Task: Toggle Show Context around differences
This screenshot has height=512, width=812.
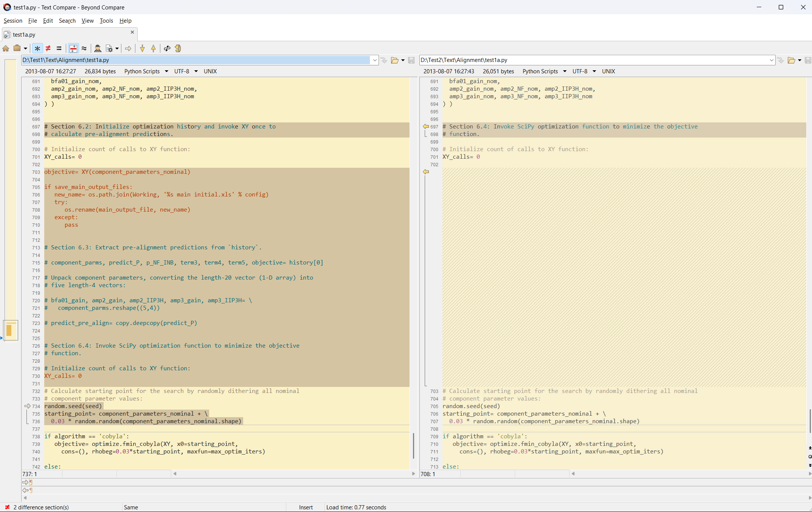Action: 73,48
